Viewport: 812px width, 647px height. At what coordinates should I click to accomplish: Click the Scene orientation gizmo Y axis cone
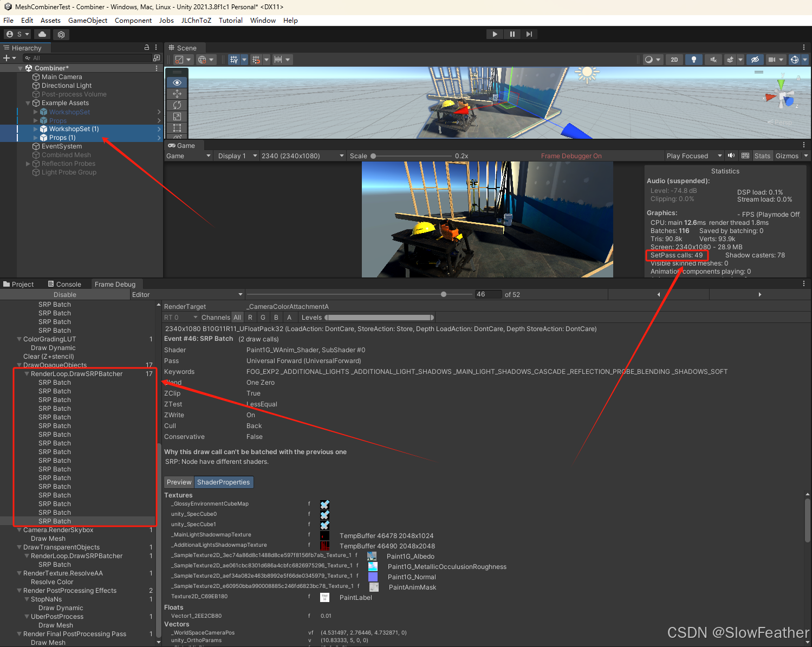[781, 85]
